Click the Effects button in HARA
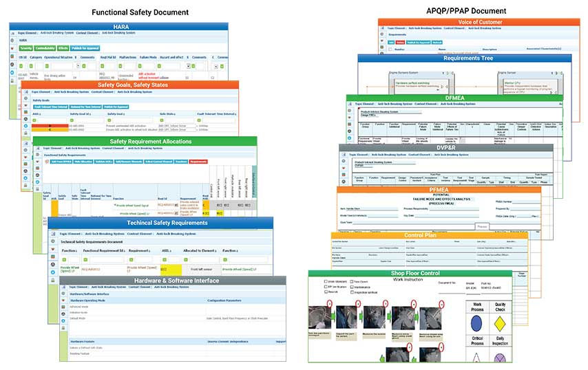Screen dimensions: 588x370 [x=63, y=48]
